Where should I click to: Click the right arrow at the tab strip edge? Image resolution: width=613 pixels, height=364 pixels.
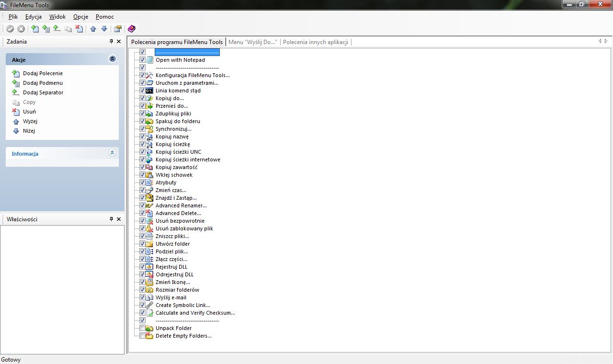coord(606,42)
